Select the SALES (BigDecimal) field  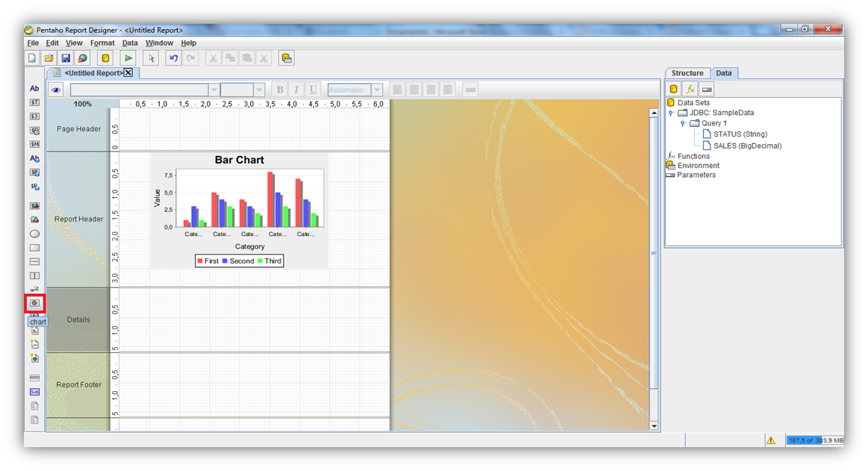click(747, 146)
